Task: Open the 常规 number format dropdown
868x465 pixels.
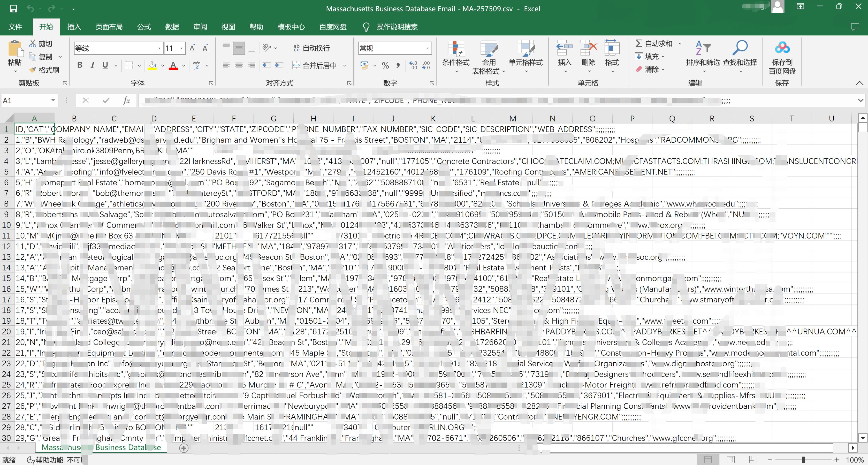Action: [428, 48]
